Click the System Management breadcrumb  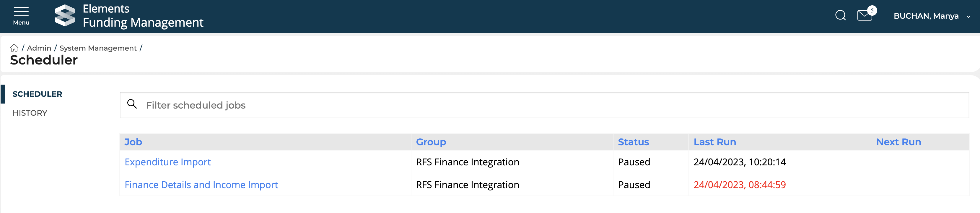(x=98, y=48)
